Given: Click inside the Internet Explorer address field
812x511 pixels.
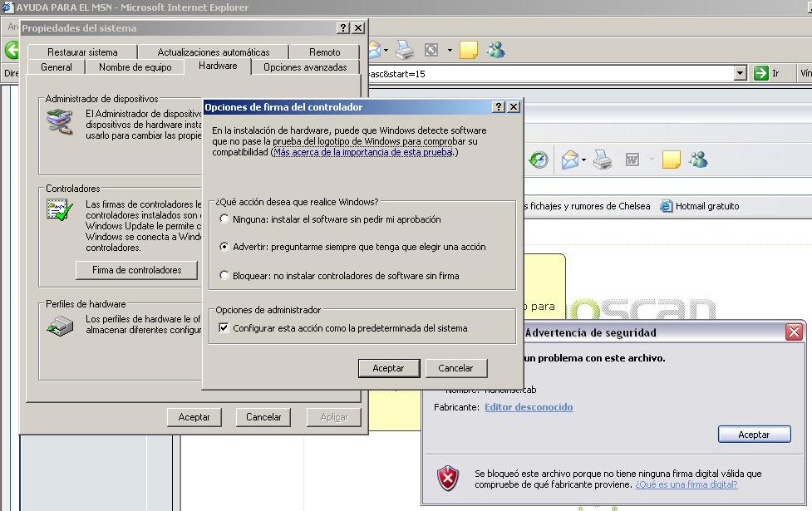Looking at the screenshot, I should pos(550,73).
